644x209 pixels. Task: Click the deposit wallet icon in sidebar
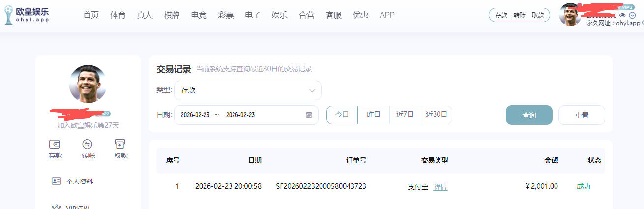click(55, 144)
